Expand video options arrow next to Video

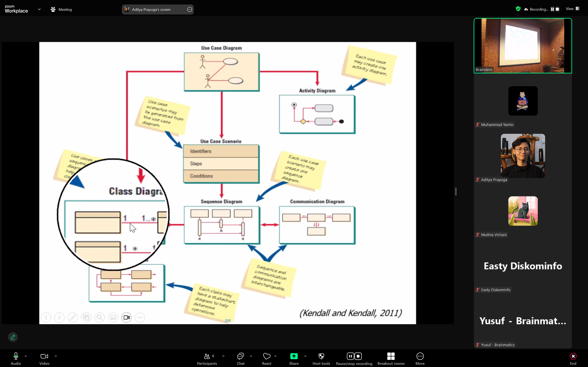(56, 356)
